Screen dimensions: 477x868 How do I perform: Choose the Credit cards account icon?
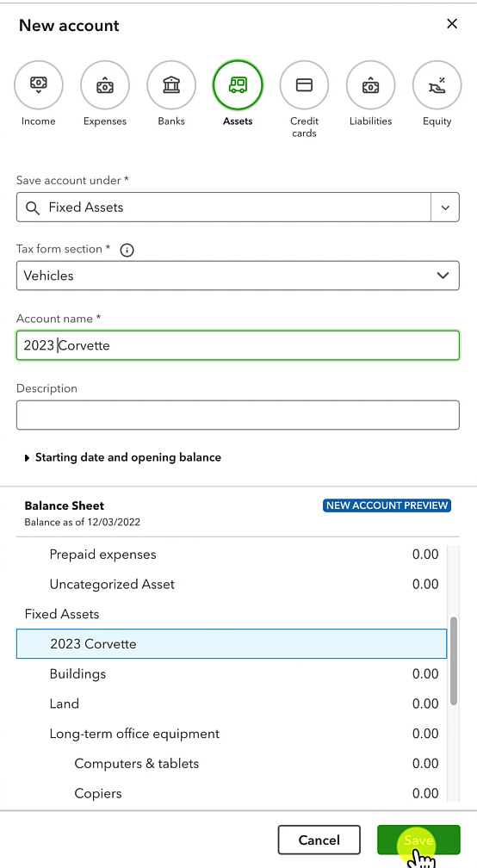pos(304,84)
